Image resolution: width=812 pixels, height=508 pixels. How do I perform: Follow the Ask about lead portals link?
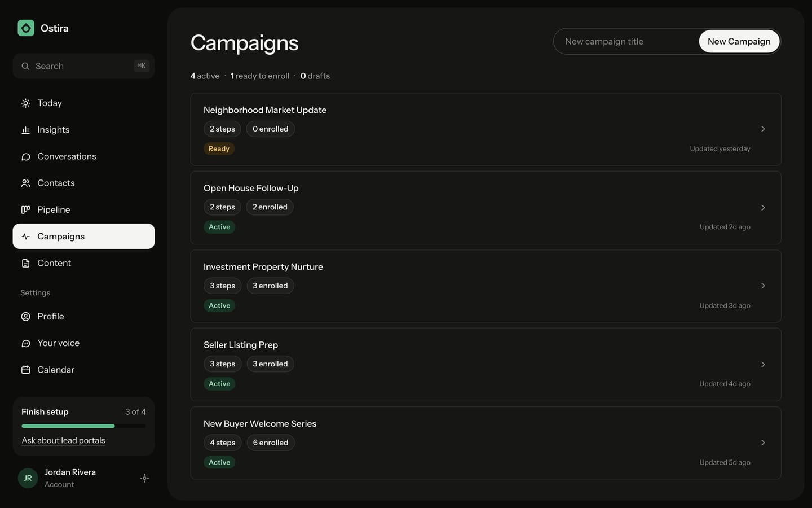[63, 440]
